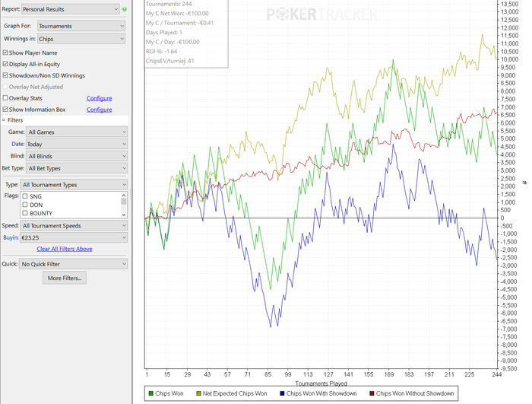Click the splitter handle between filter panel and graph

(x=131, y=194)
